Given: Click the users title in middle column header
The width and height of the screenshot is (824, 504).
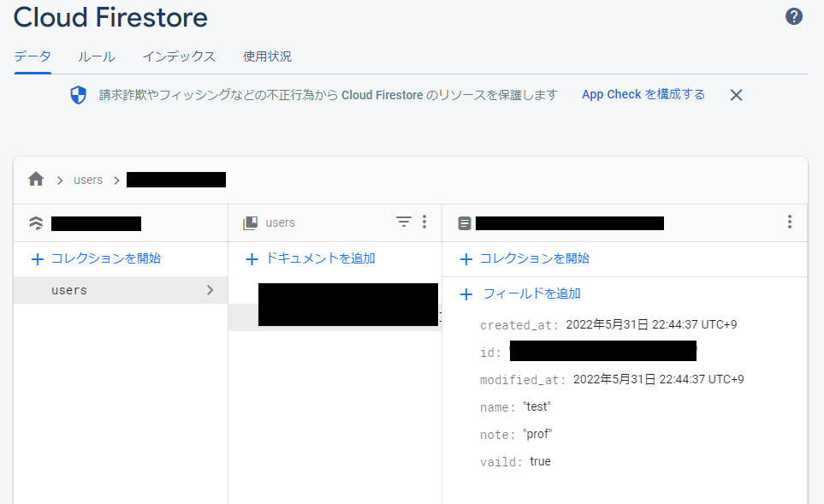Looking at the screenshot, I should (280, 222).
